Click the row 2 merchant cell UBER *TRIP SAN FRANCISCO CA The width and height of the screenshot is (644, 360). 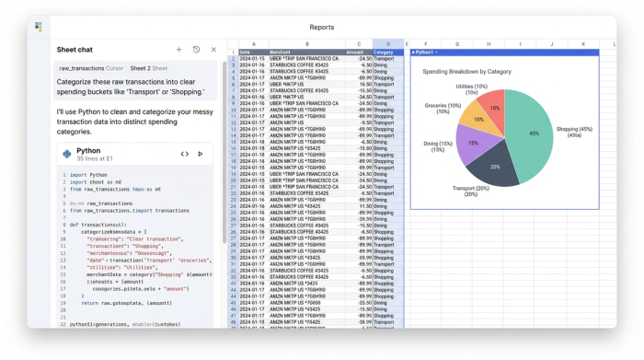(306, 59)
